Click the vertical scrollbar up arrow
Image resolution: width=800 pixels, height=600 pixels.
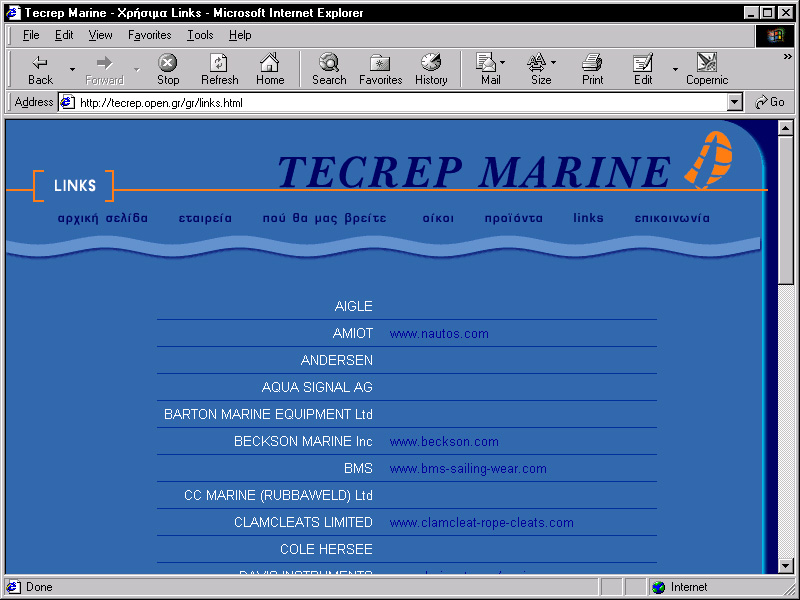(786, 128)
